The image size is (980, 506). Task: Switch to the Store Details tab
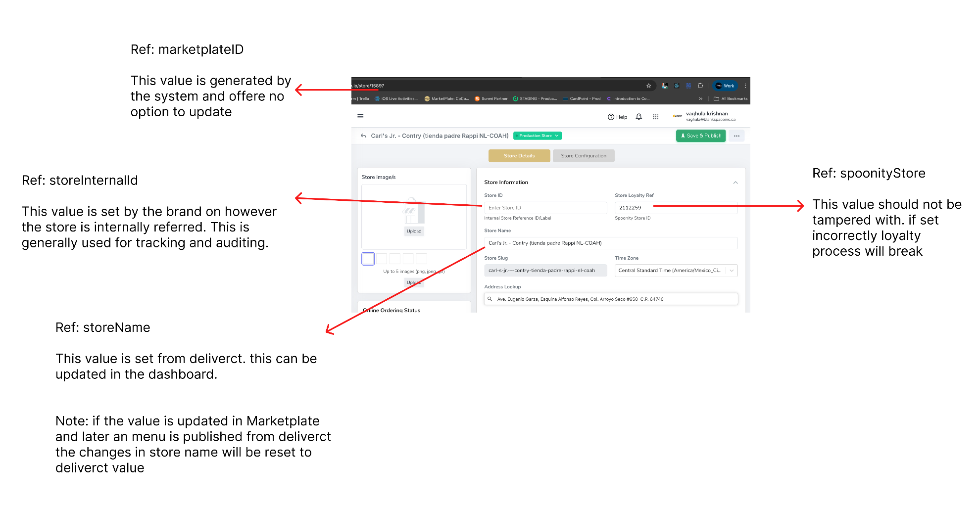(519, 156)
